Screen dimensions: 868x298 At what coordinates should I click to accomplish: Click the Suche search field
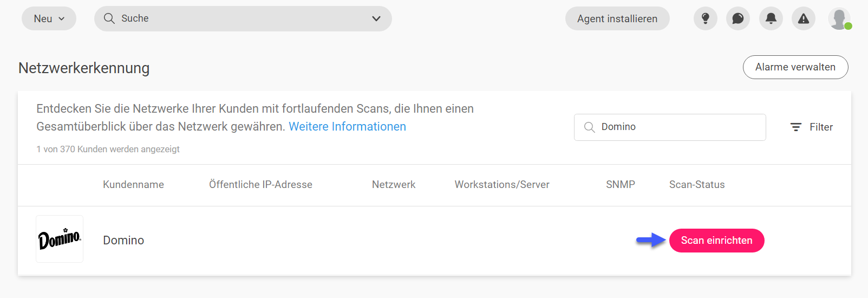(x=243, y=18)
